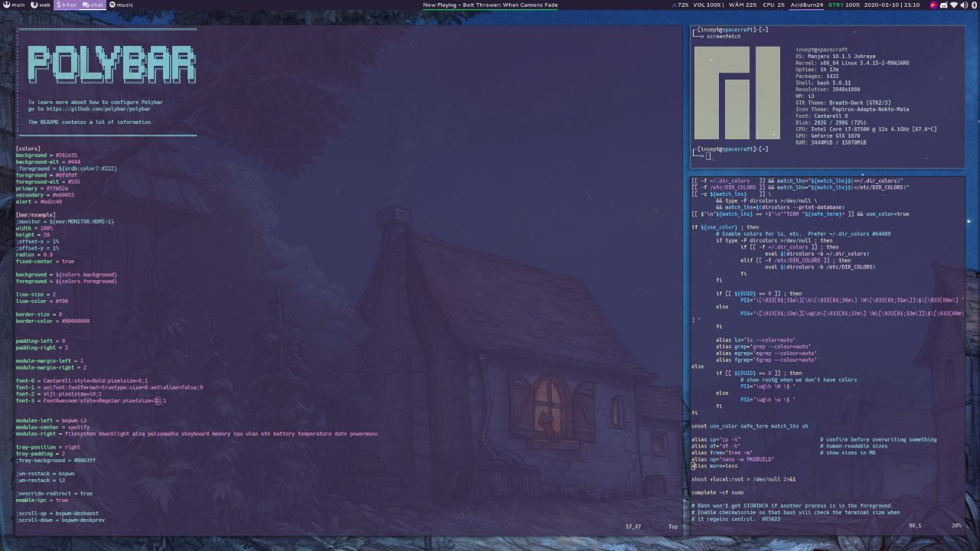The height and width of the screenshot is (551, 980).
Task: Click the 'alert = #bd2c40' line
Action: coord(39,202)
